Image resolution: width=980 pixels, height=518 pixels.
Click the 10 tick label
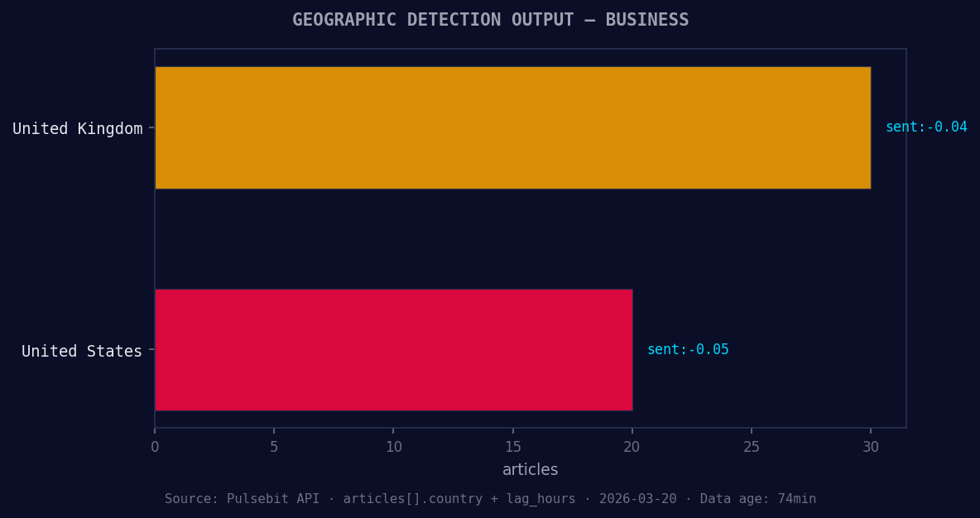click(x=393, y=446)
